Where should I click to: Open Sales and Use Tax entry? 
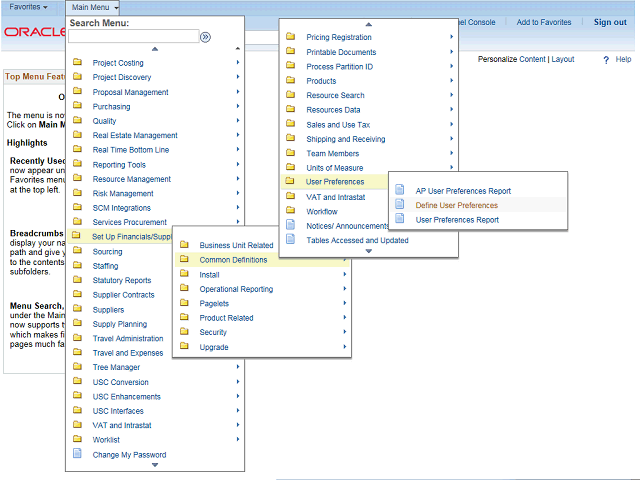pyautogui.click(x=338, y=125)
